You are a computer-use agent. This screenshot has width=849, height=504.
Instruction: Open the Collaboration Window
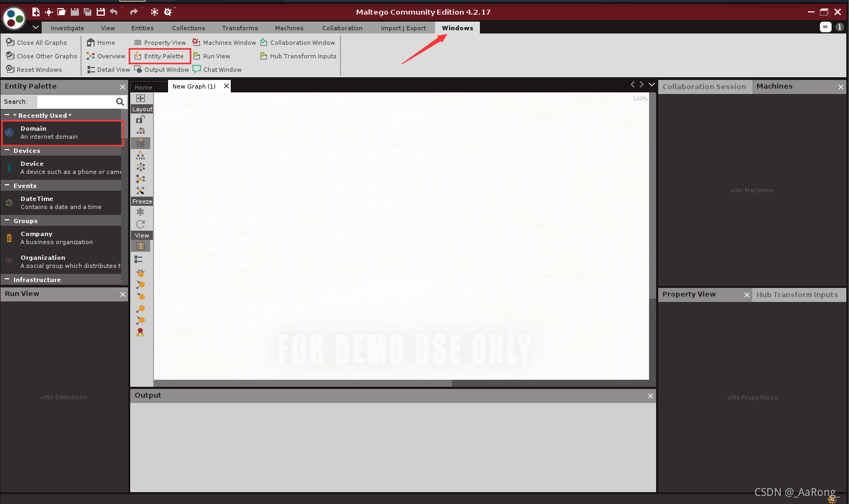click(297, 43)
